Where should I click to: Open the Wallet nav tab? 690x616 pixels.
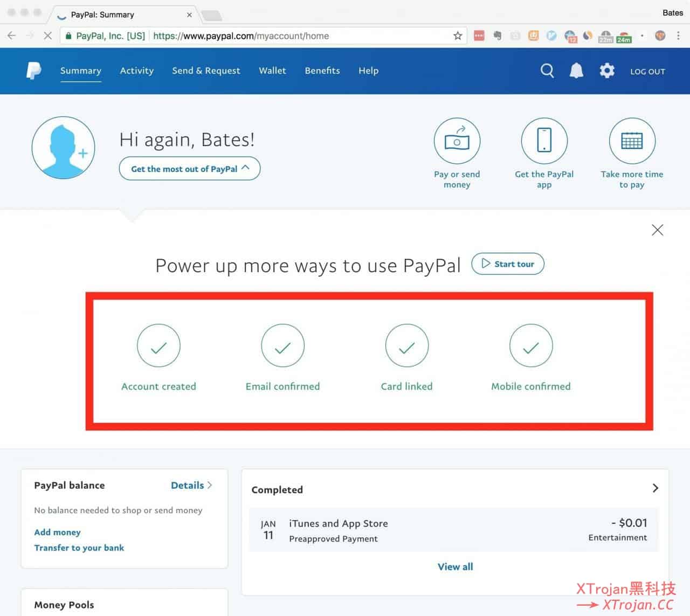272,71
